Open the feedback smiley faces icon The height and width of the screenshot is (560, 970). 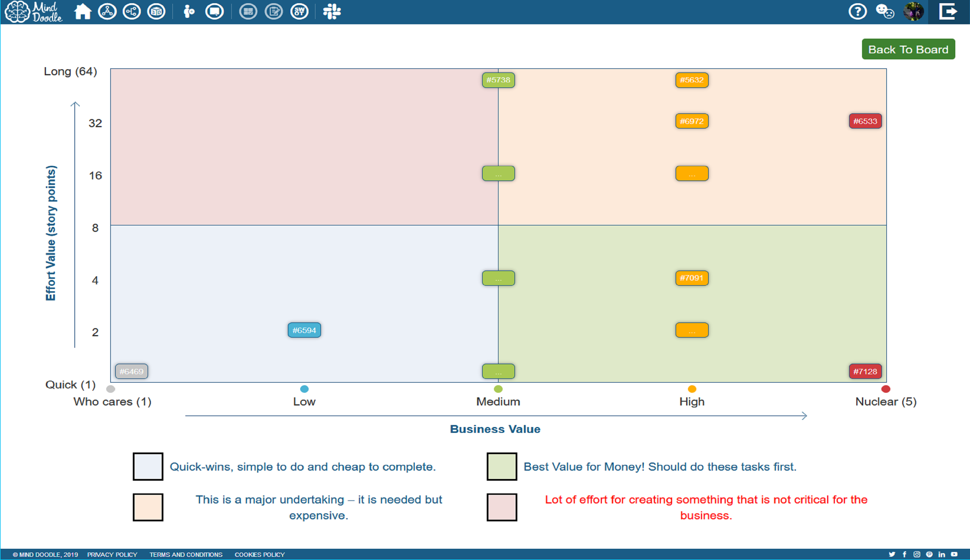point(885,12)
